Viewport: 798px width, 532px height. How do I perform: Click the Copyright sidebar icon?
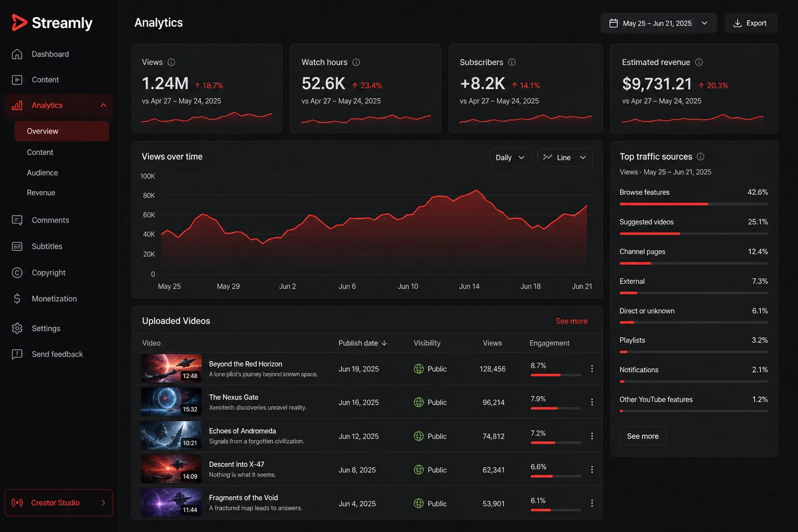pos(17,273)
